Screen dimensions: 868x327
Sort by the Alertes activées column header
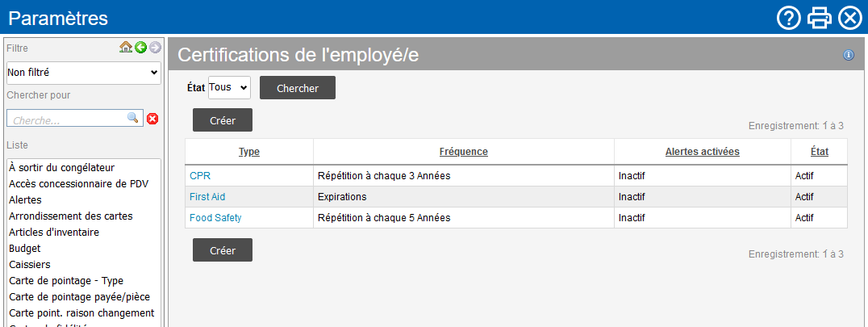tap(702, 152)
